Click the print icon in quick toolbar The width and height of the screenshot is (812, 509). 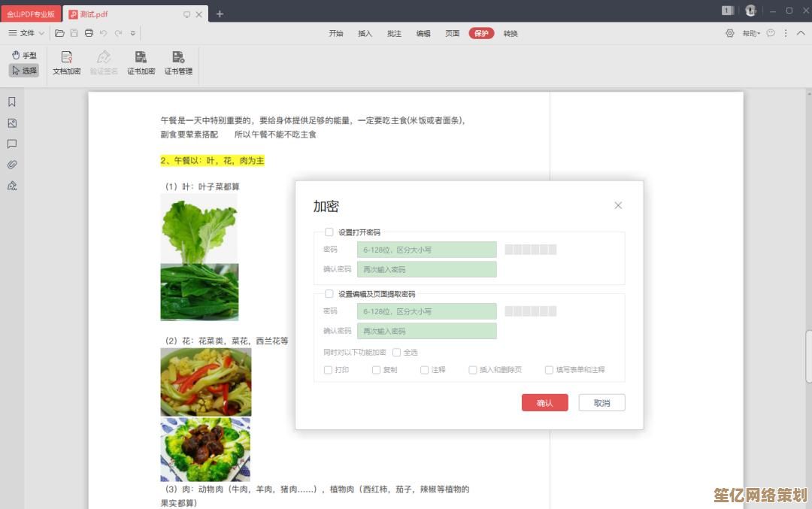click(89, 33)
